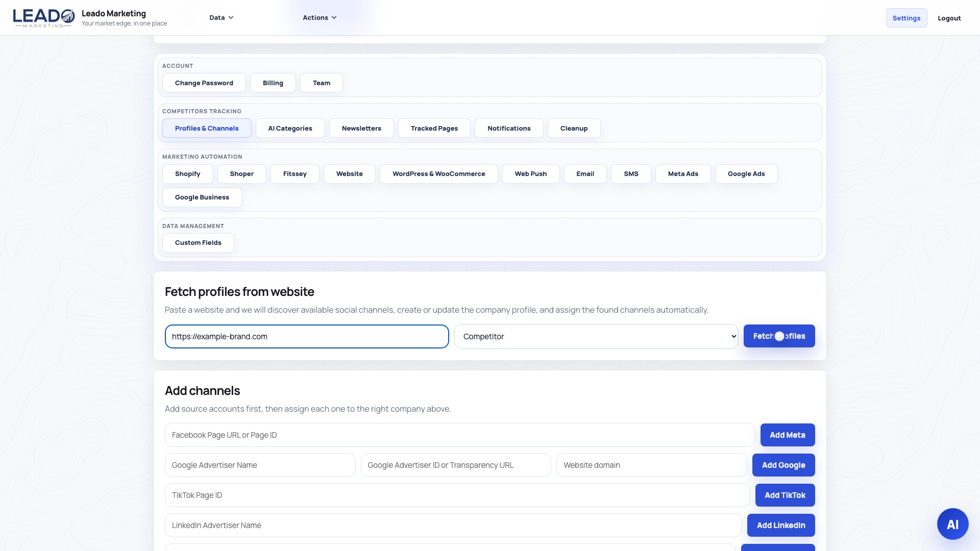This screenshot has height=551, width=980.
Task: Open the Team settings tab
Action: (322, 83)
